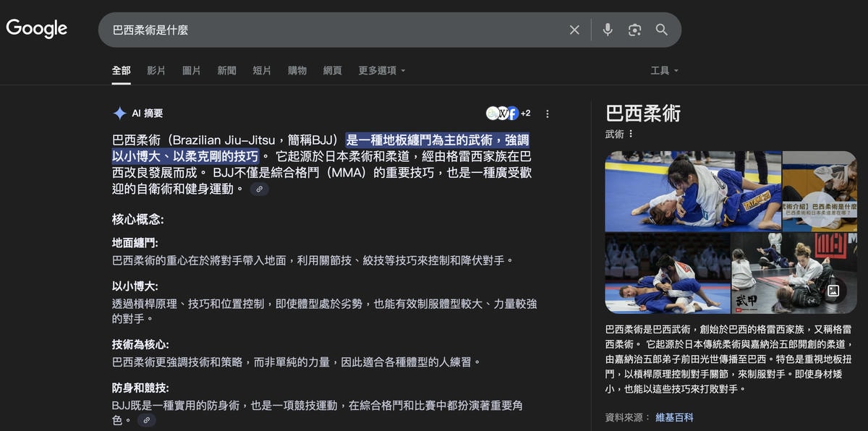The height and width of the screenshot is (431, 868).
Task: Click the Google logo
Action: pos(37,29)
